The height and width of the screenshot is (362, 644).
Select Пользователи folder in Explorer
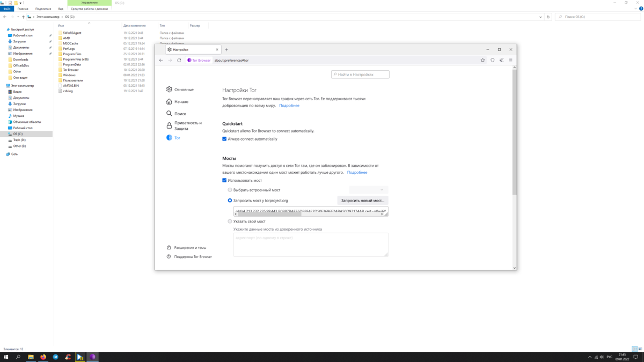pos(72,80)
